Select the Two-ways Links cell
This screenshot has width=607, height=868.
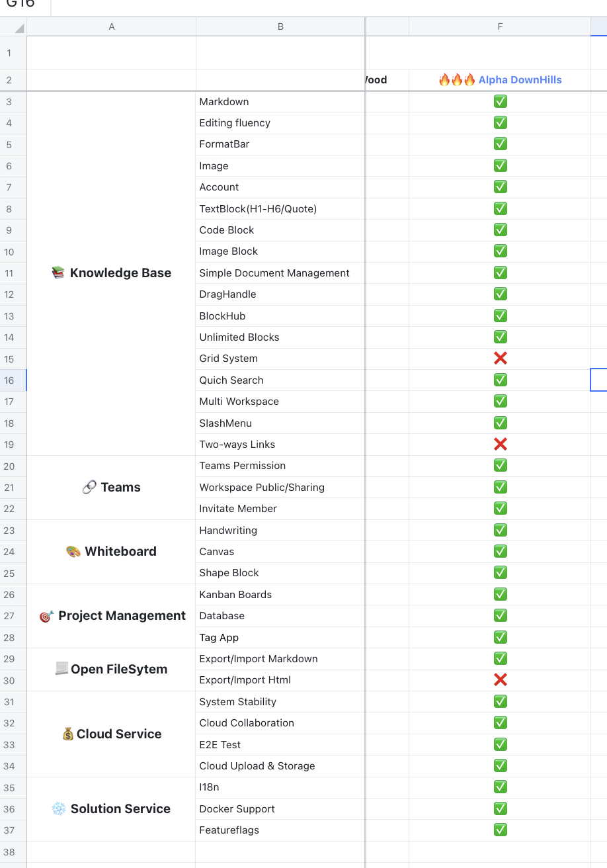point(280,444)
